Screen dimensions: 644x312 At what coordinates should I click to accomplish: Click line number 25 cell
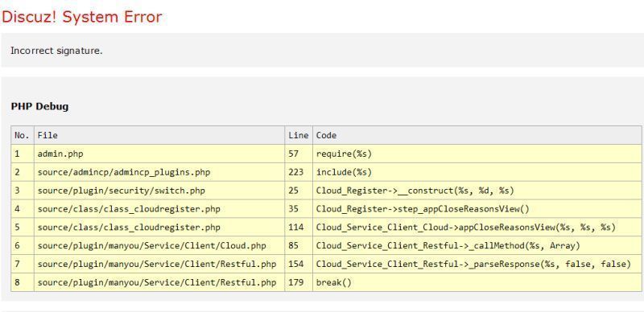(x=299, y=191)
